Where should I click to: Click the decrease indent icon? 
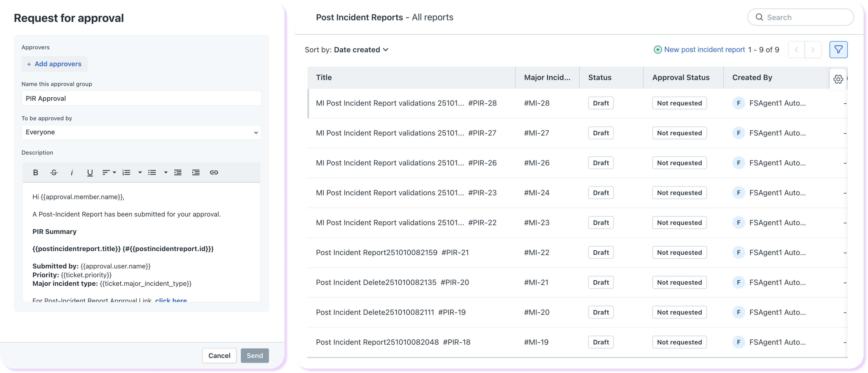[178, 173]
